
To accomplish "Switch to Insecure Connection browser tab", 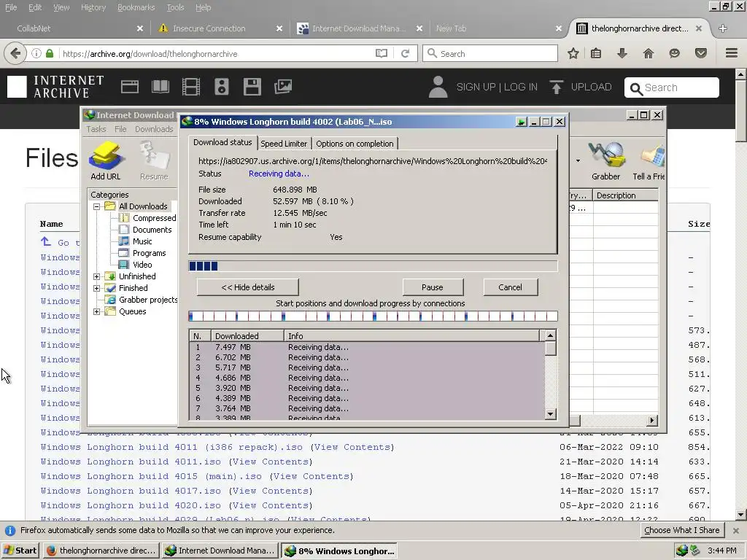I will pyautogui.click(x=219, y=28).
